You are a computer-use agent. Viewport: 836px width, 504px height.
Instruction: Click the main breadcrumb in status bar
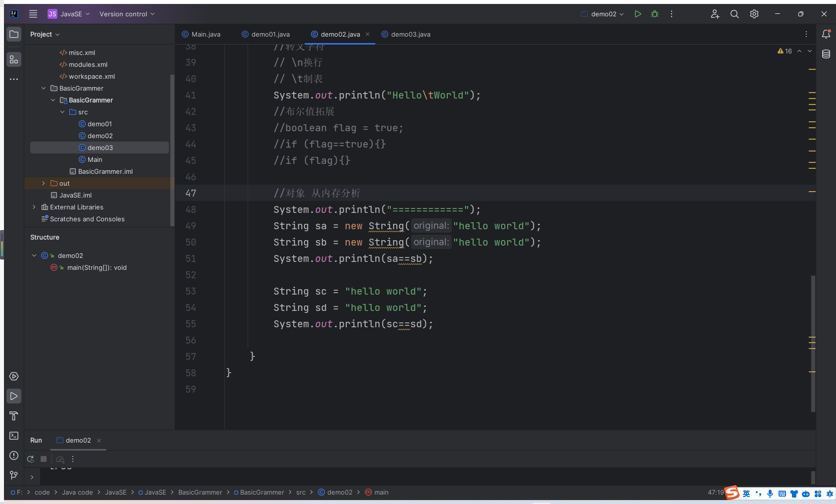click(x=377, y=492)
